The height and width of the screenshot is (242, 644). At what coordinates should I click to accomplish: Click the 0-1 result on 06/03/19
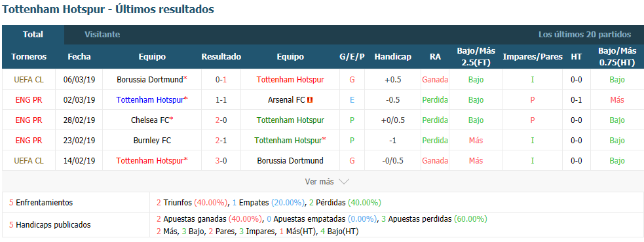(x=221, y=80)
